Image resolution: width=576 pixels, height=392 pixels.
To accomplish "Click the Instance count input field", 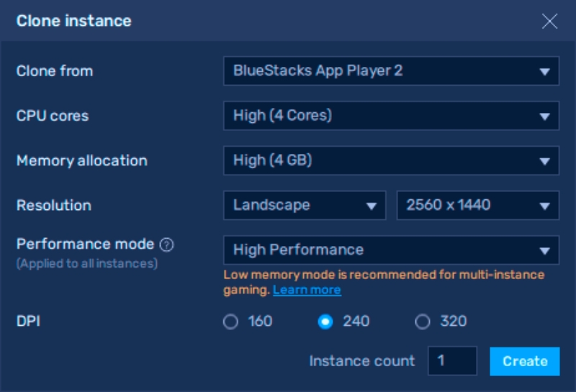I will (x=452, y=361).
